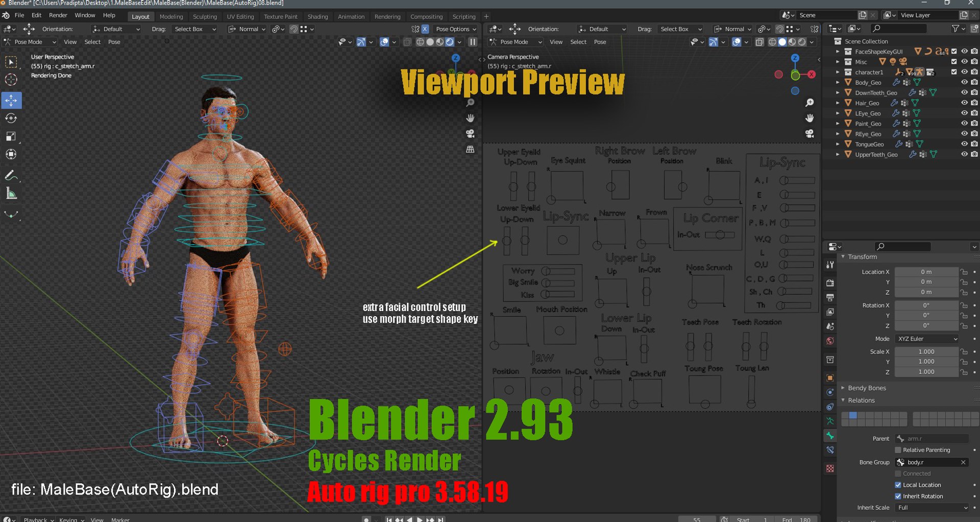Select the Breakdowner pose tool
This screenshot has width=980, height=522.
(11, 215)
